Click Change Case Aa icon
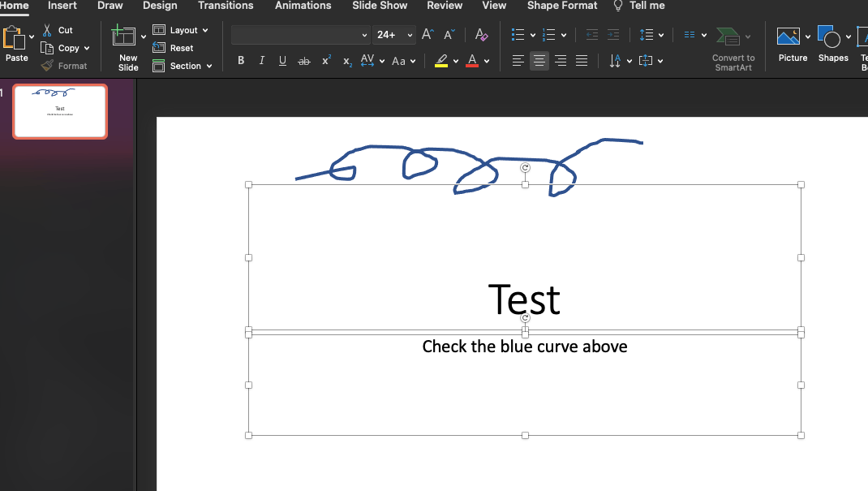The height and width of the screenshot is (491, 868). coord(398,61)
